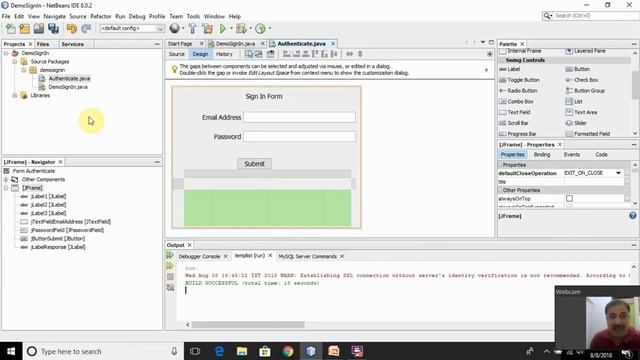This screenshot has width=640, height=360.
Task: Click the rerun green arrows icon in Output
Action: pyautogui.click(x=170, y=256)
